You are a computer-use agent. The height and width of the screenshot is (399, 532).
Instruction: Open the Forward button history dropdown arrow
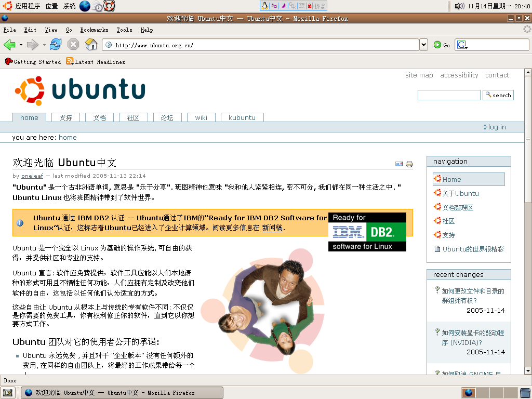[x=44, y=45]
